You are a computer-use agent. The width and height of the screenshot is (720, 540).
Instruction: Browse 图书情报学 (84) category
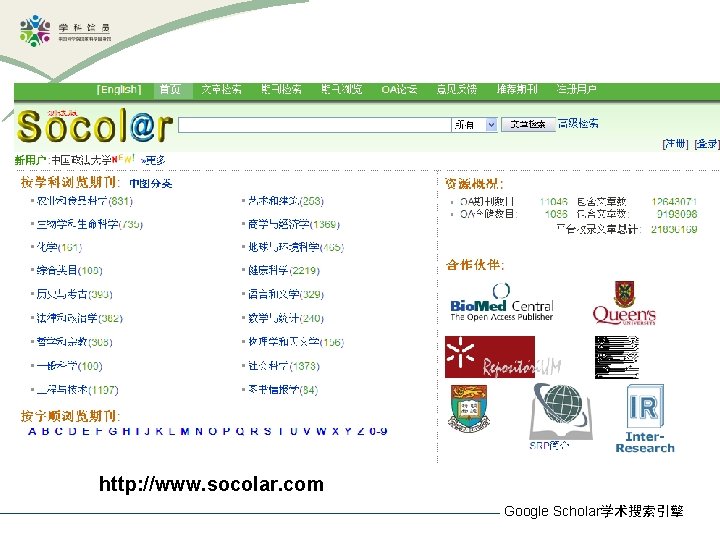(x=283, y=390)
